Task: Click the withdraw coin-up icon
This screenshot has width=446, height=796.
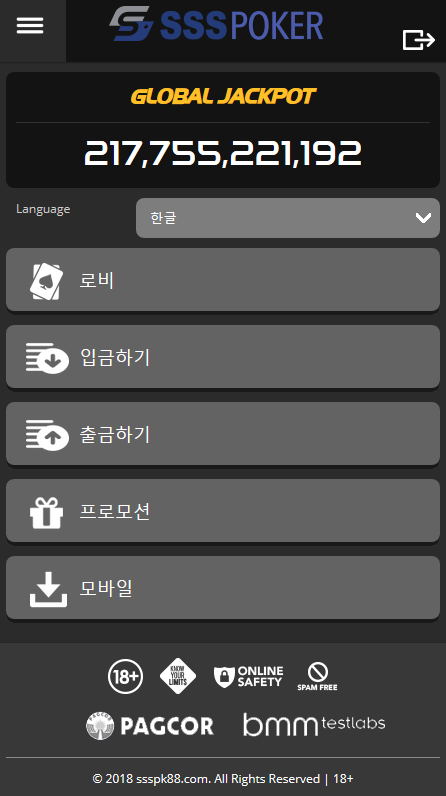Action: 47,435
